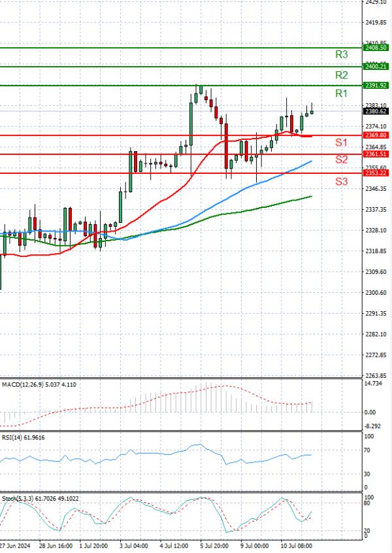This screenshot has width=392, height=553.
Task: Click the R1 resistance label
Action: pos(341,93)
